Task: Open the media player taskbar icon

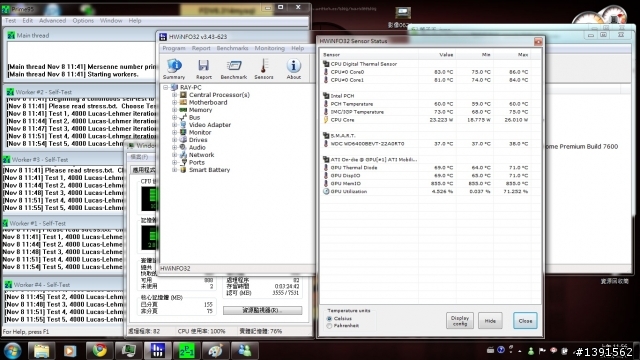Action: pyautogui.click(x=70, y=351)
